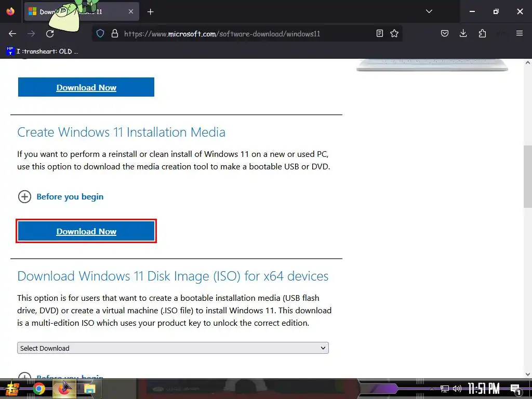Open the downloads panel
Image resolution: width=532 pixels, height=399 pixels.
coord(463,33)
